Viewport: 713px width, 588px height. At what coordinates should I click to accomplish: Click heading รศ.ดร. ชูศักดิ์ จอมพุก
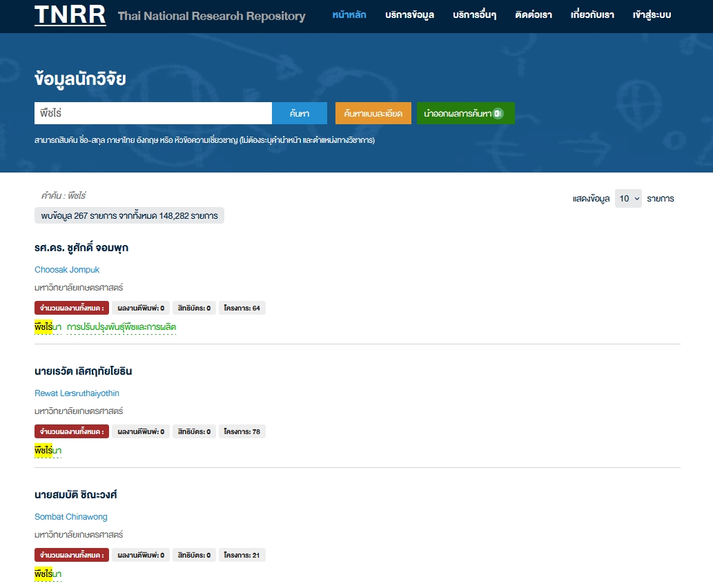coord(81,248)
